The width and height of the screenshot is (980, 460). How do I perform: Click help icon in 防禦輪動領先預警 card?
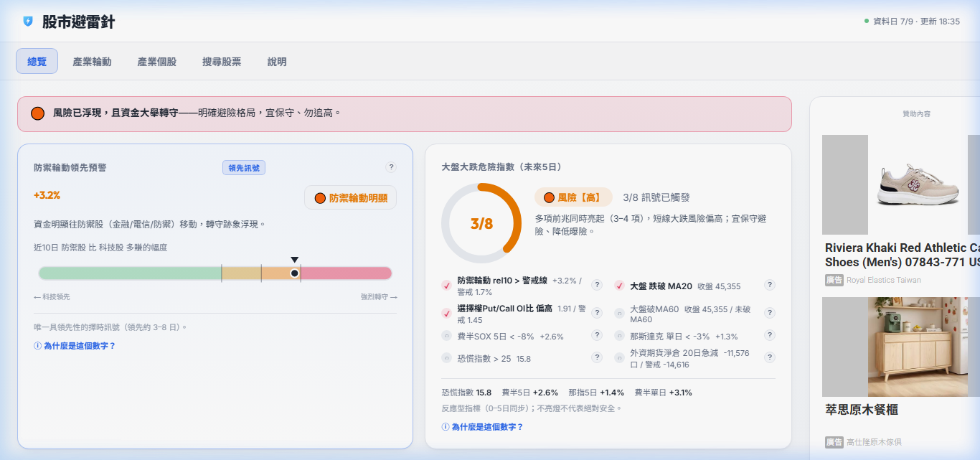click(x=391, y=167)
